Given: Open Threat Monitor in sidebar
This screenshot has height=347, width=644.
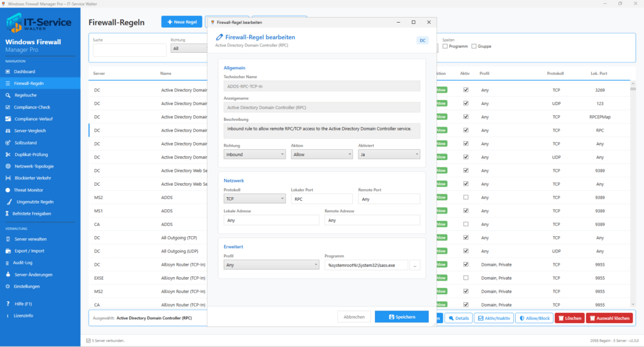Looking at the screenshot, I should pos(28,190).
